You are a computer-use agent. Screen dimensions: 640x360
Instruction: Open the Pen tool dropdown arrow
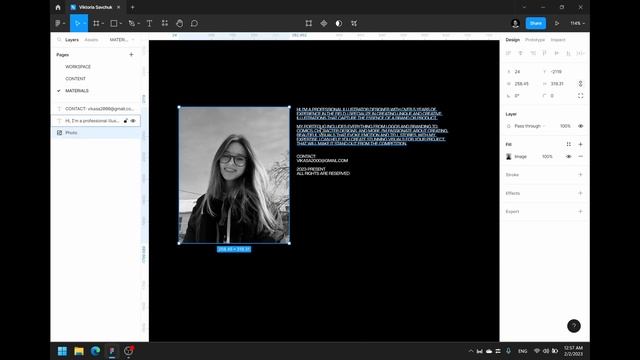[138, 24]
